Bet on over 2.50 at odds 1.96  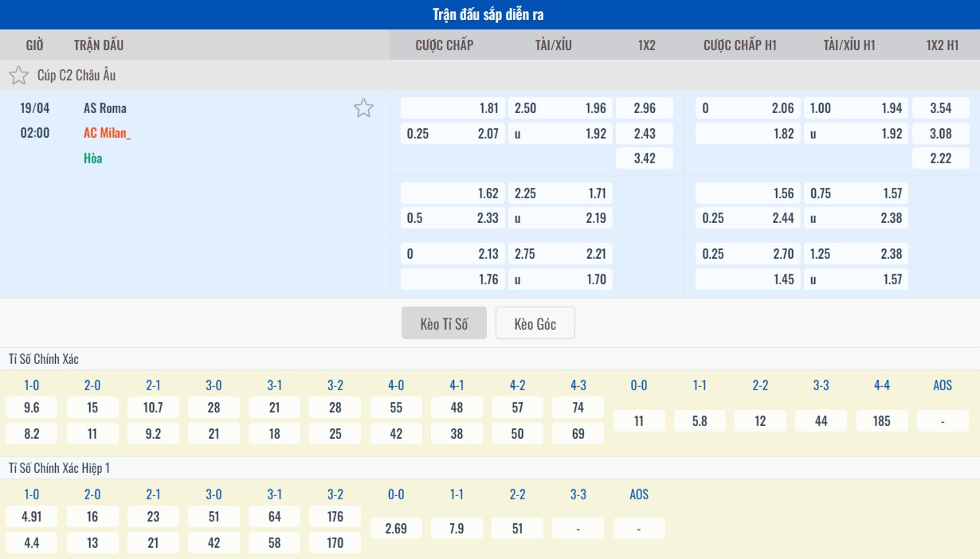click(560, 108)
